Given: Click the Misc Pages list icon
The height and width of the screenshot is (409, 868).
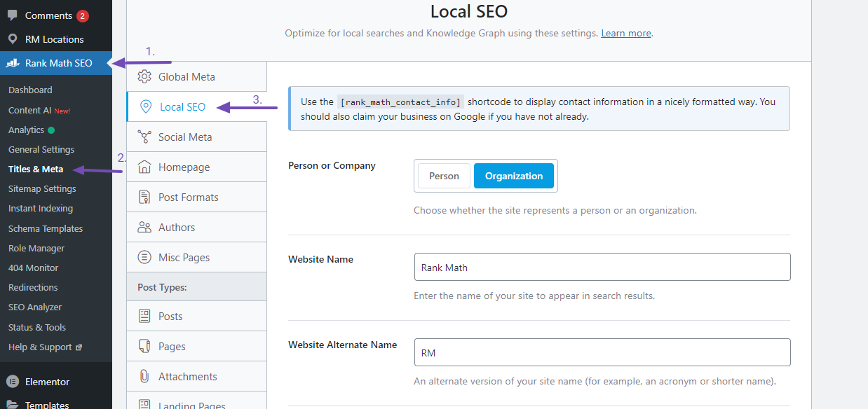Looking at the screenshot, I should click(144, 257).
